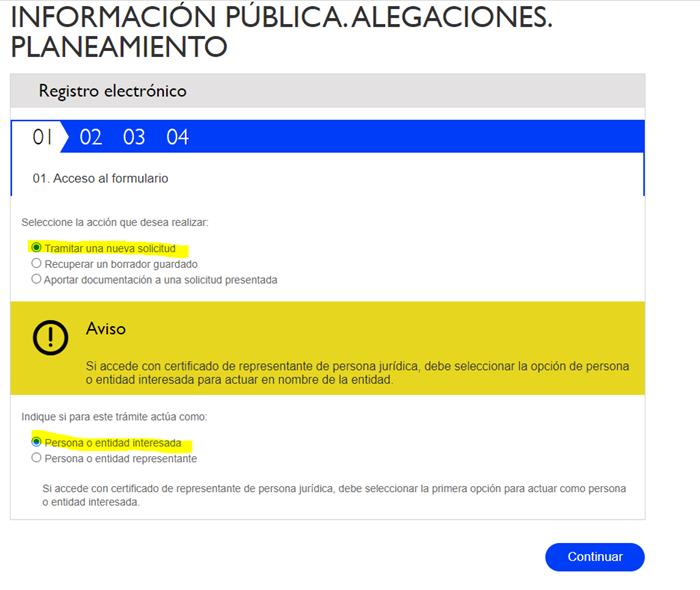Click the 'Registro electrónico' section header
700x590 pixels.
(x=112, y=91)
